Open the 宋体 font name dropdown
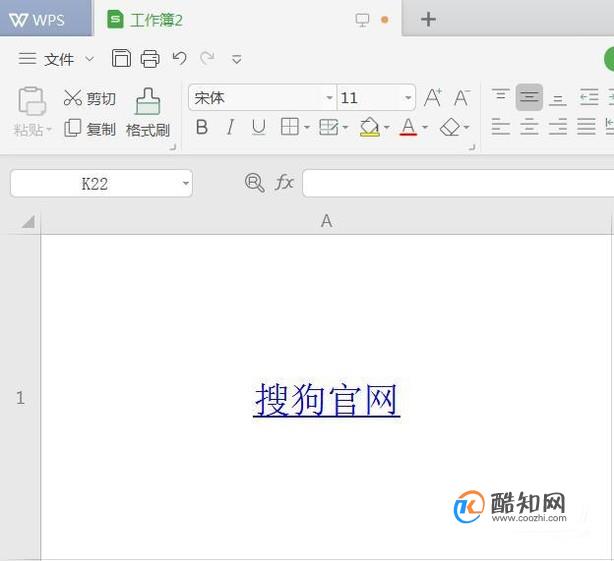The width and height of the screenshot is (614, 561). tap(329, 97)
